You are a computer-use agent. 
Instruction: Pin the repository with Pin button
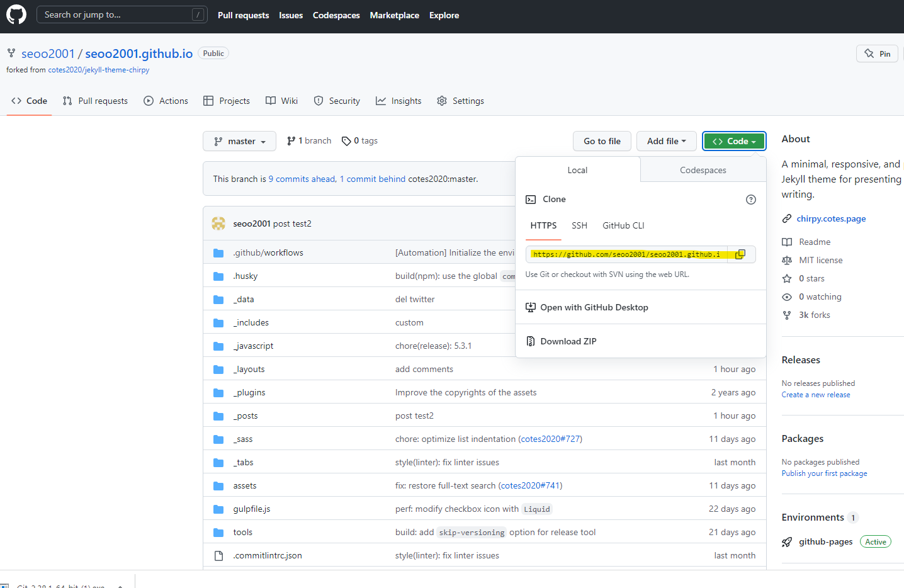[x=877, y=54]
